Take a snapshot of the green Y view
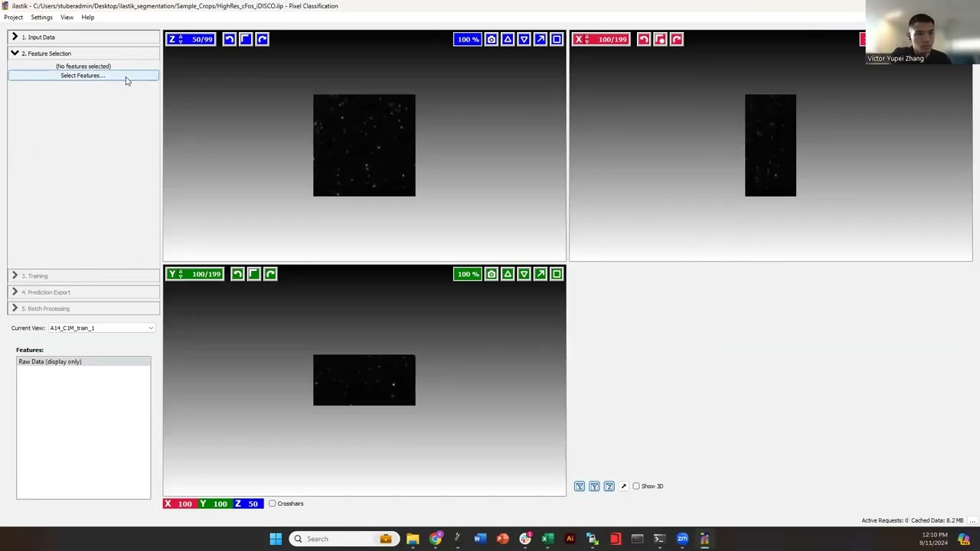This screenshot has height=551, width=980. coord(492,274)
